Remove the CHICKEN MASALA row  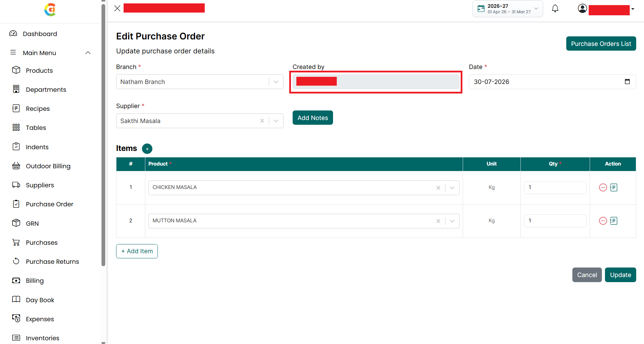603,188
